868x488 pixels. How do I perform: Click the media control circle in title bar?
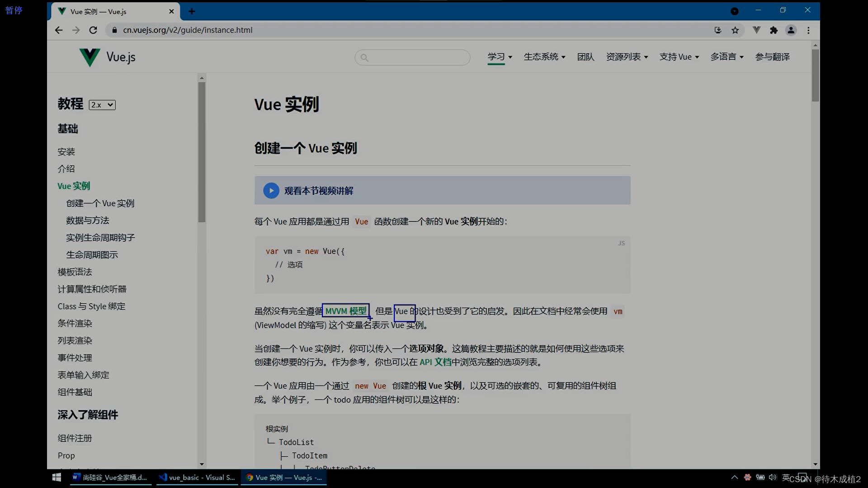pyautogui.click(x=735, y=11)
